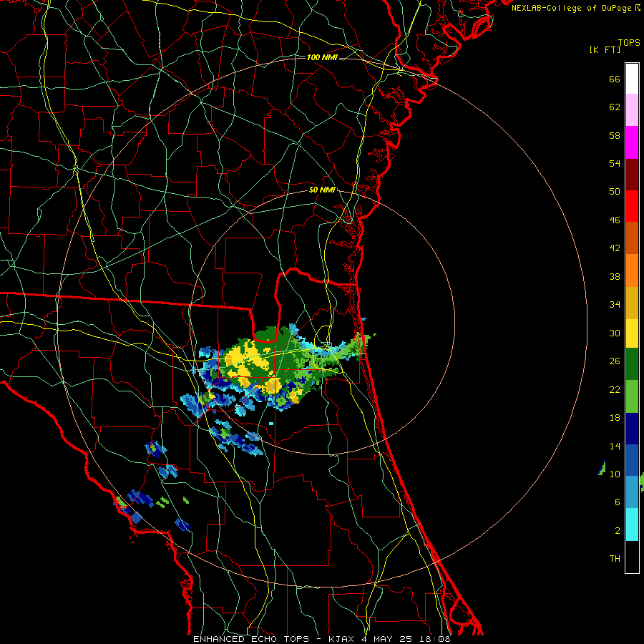Click the '[K FT]' units label
The image size is (644, 644).
605,49
